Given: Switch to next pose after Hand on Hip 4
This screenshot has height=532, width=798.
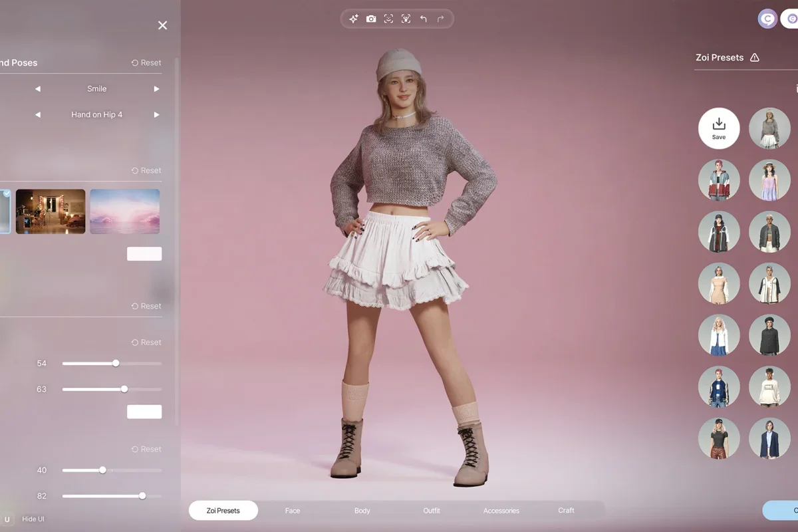Looking at the screenshot, I should click(157, 115).
